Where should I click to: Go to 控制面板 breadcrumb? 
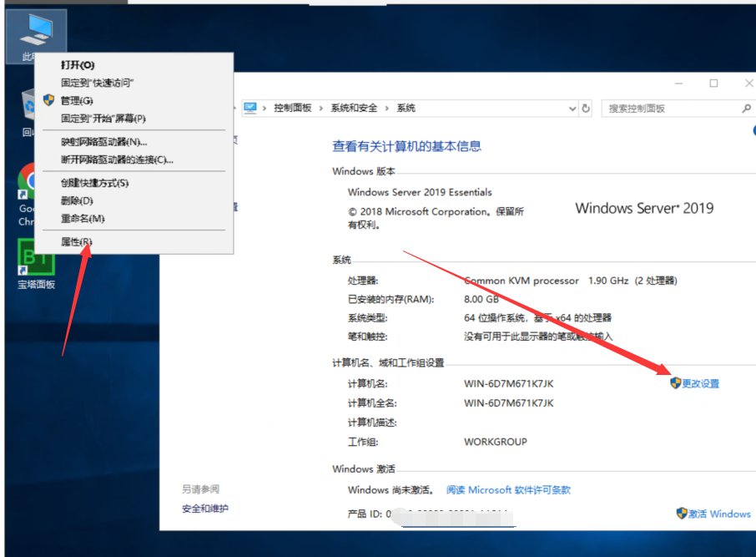293,108
